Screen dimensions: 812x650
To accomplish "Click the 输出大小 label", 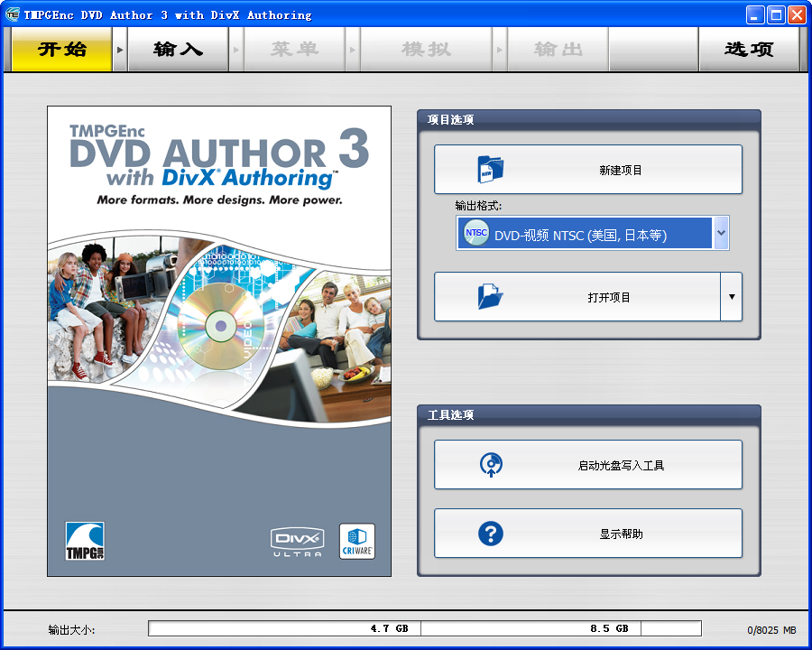I will 71,630.
